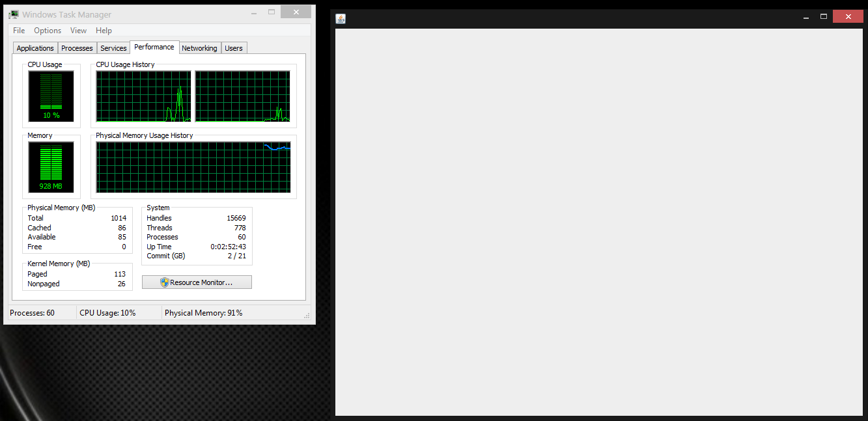This screenshot has height=421, width=868.
Task: Click the Up Time value 0:02:52:43
Action: click(229, 247)
